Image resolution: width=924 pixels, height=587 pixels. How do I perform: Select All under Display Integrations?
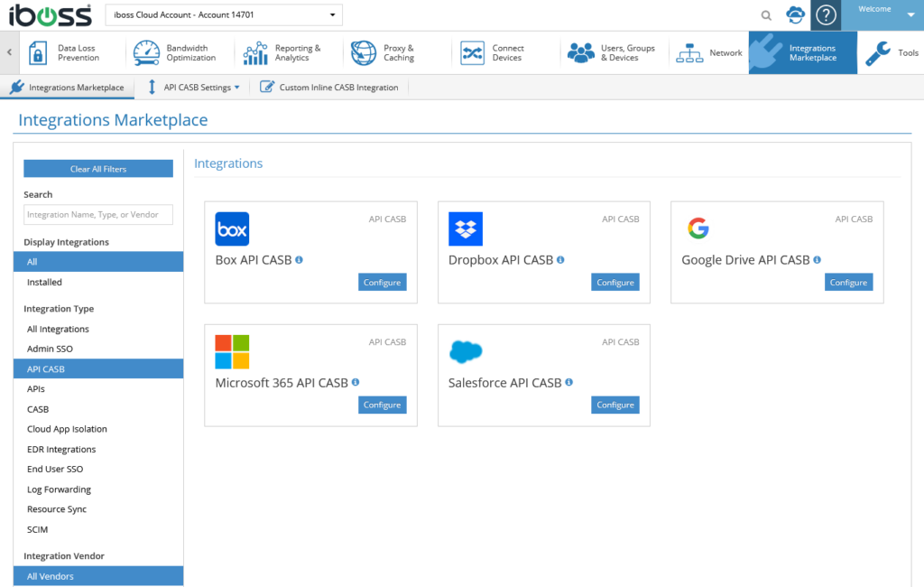tap(98, 262)
